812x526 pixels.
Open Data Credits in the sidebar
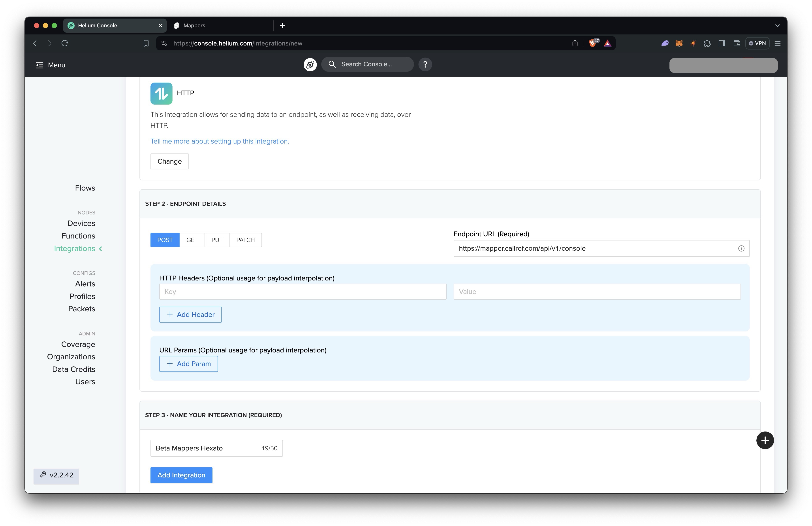pyautogui.click(x=74, y=369)
